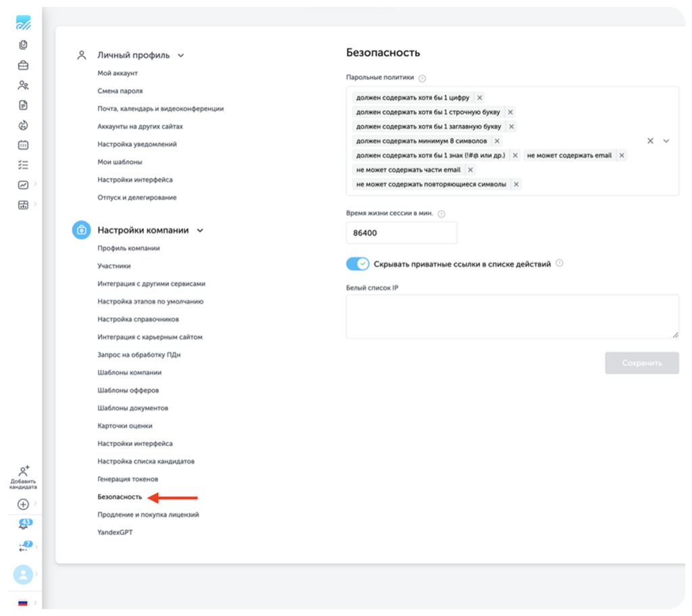
Task: Click the user avatar at sidebar bottom
Action: [23, 575]
